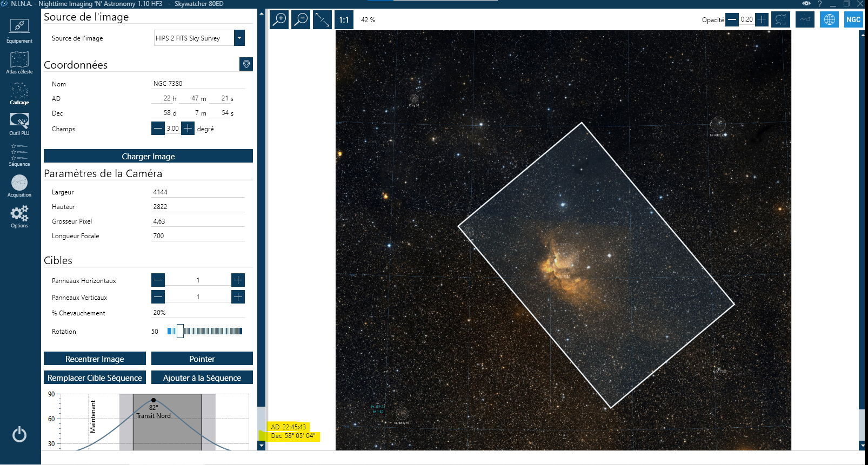Screen dimensions: 868x465
Task: Edit the Nom field with NGC 7380
Action: (198, 84)
